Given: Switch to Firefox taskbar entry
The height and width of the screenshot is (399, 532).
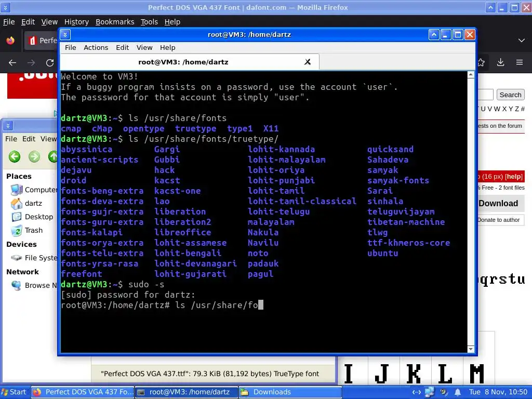Looking at the screenshot, I should click(83, 392).
